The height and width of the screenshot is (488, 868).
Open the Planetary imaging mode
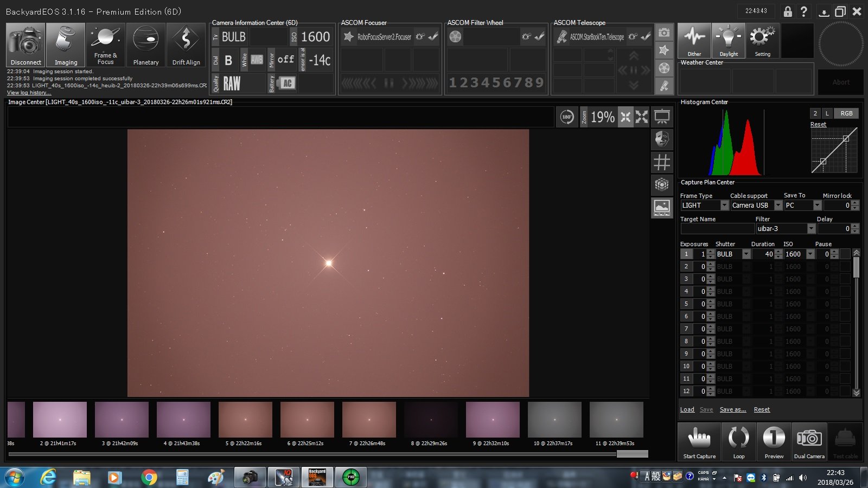146,45
